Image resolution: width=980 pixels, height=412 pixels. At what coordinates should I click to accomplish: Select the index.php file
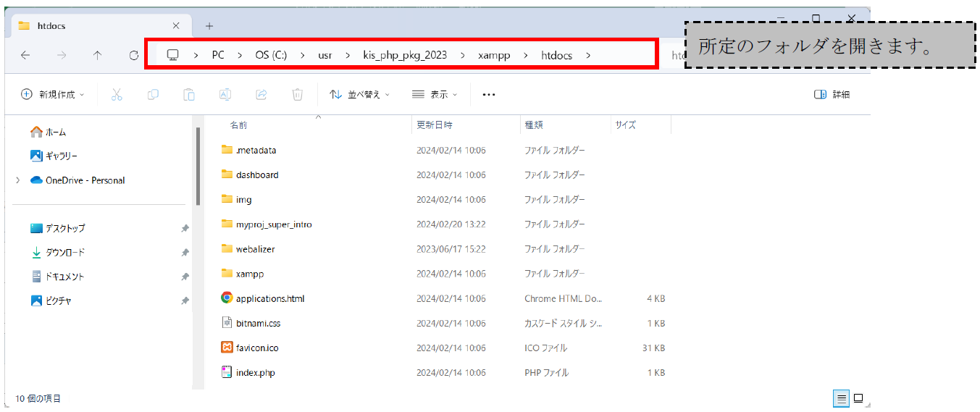(x=255, y=372)
